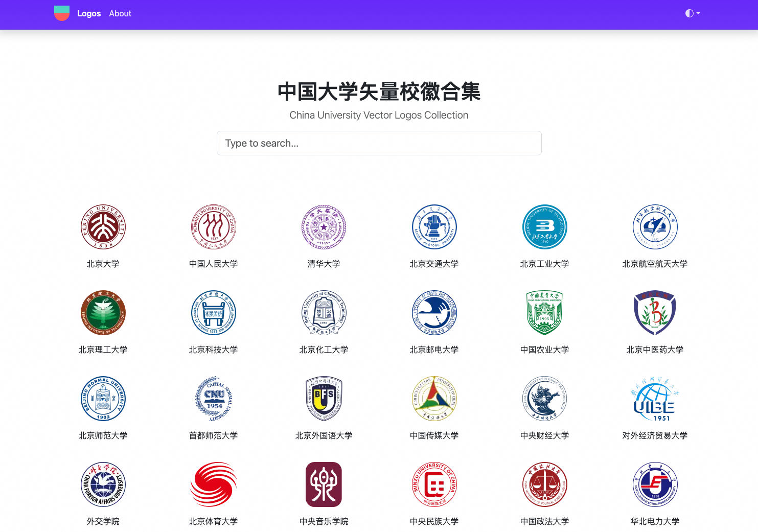Click the 中央音乐学院 text label
Viewport: 758px width, 532px height.
[x=324, y=521]
